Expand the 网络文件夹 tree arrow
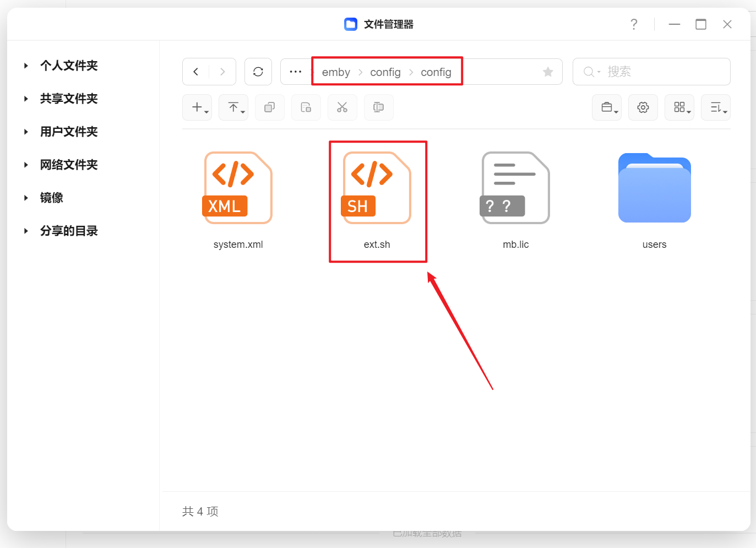The width and height of the screenshot is (756, 548). pos(26,165)
